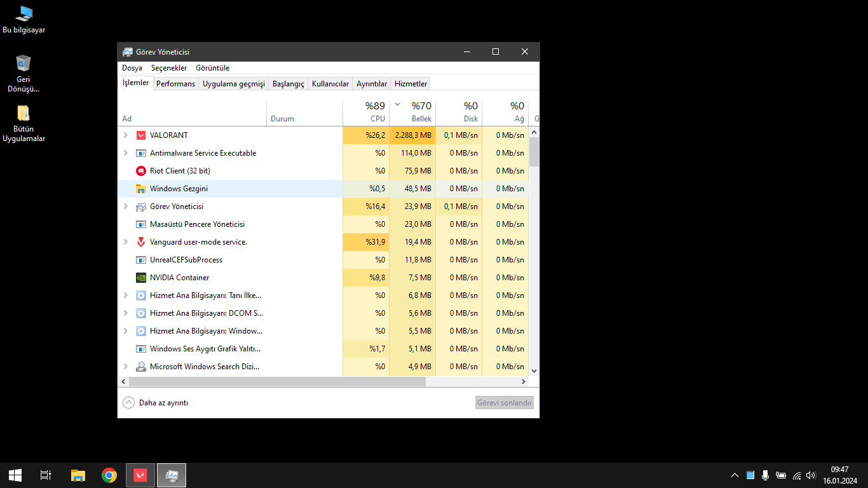This screenshot has height=488, width=868.
Task: Click the 114,0 MB memory cell
Action: (412, 153)
